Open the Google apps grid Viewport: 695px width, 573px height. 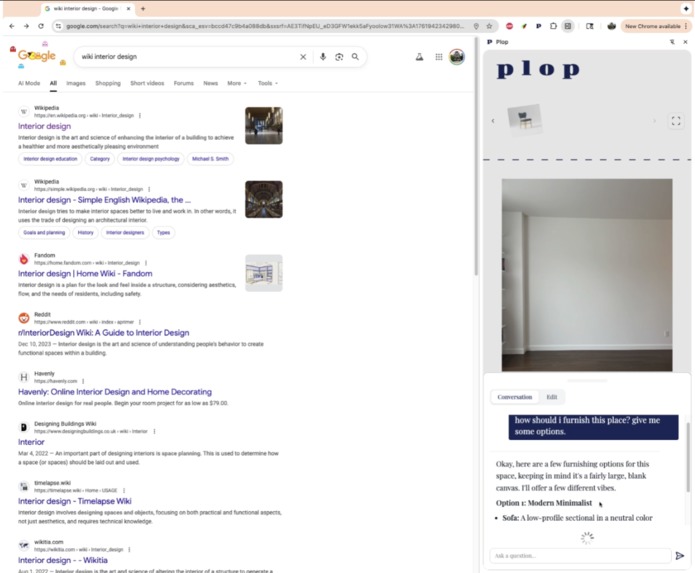438,57
